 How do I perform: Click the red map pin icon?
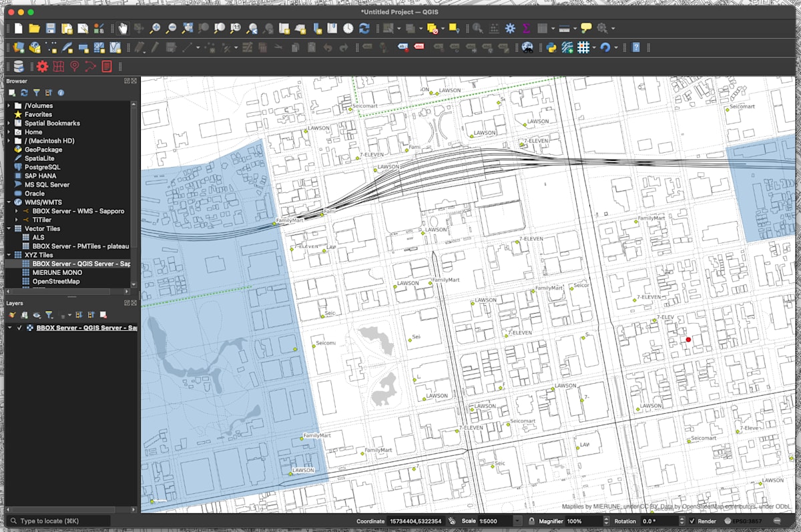pyautogui.click(x=74, y=66)
